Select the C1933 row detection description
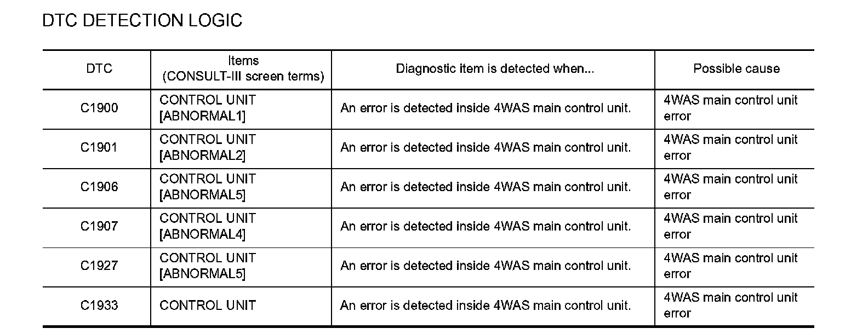 [486, 305]
